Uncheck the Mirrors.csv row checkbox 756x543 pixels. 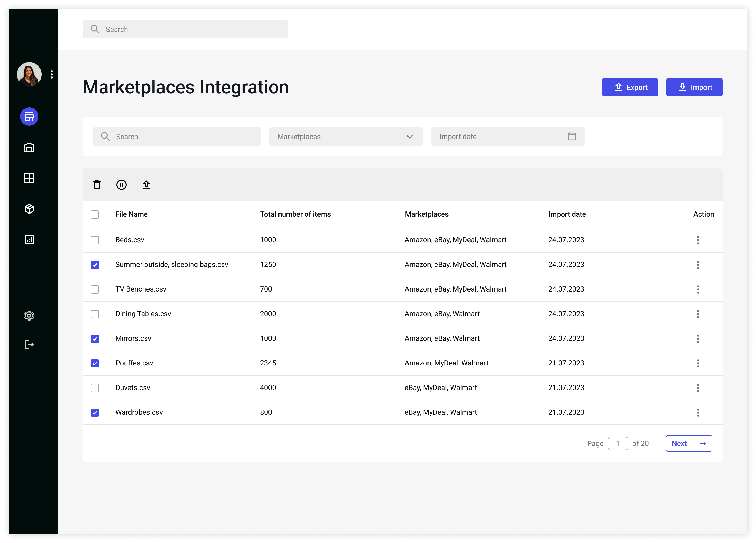tap(95, 338)
